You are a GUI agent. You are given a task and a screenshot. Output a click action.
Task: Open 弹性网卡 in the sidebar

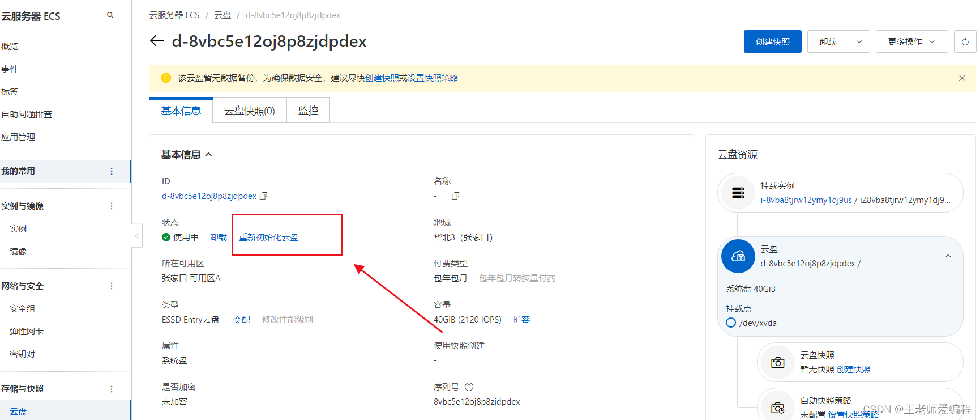click(x=27, y=332)
